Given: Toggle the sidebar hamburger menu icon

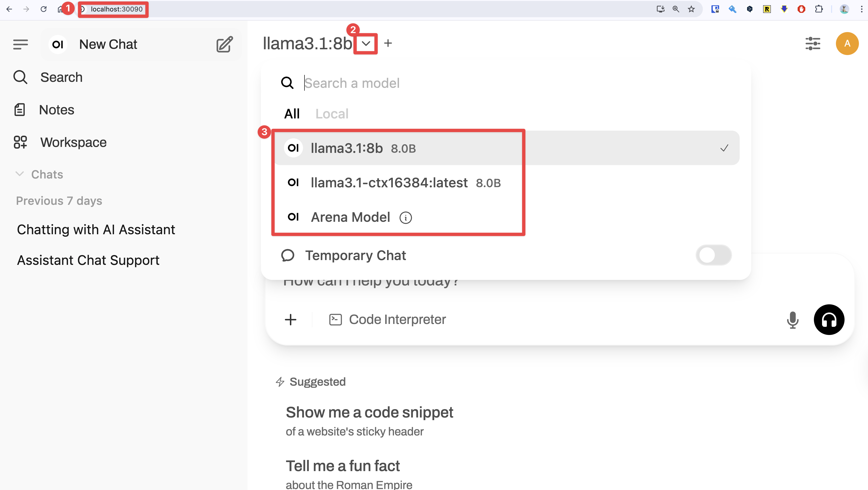Looking at the screenshot, I should pyautogui.click(x=21, y=44).
